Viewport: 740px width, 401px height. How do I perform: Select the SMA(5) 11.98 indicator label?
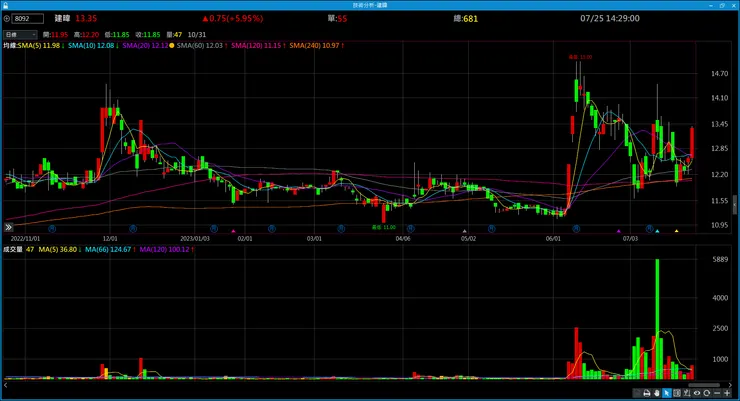click(x=41, y=45)
